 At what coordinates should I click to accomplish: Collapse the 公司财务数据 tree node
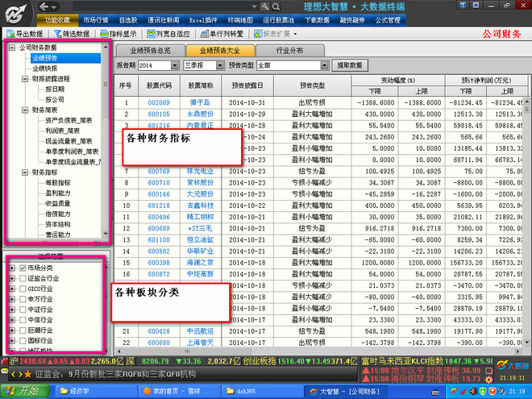12,48
